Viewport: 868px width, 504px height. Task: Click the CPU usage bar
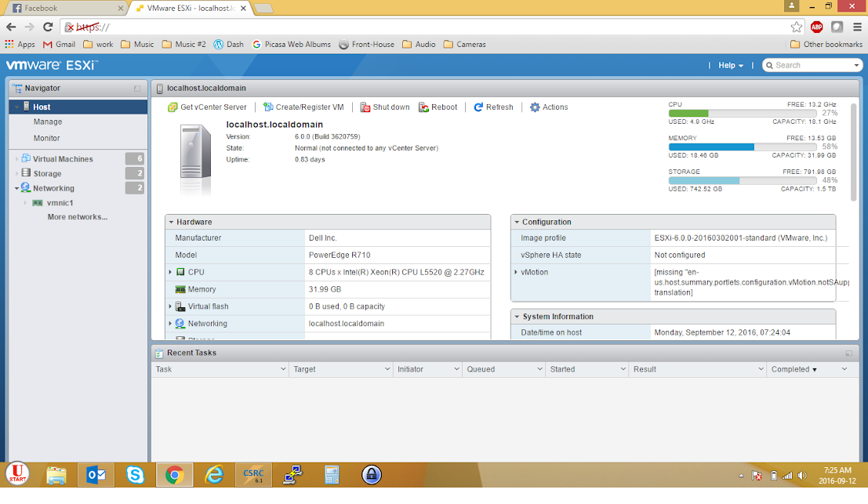pyautogui.click(x=742, y=114)
